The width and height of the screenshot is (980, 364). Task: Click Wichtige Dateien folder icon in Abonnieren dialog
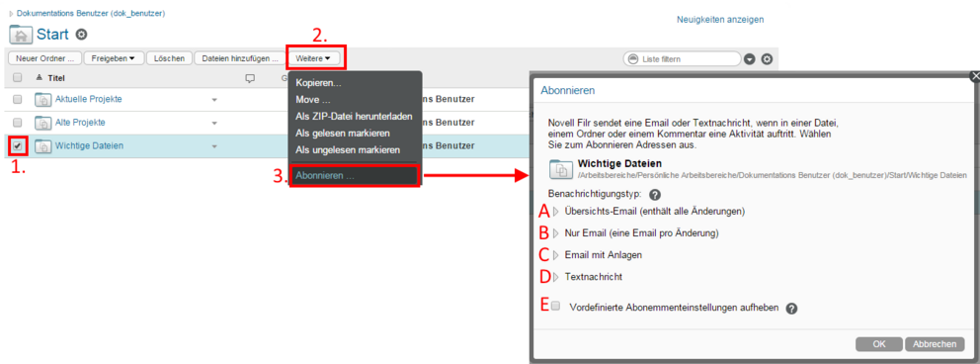(561, 169)
